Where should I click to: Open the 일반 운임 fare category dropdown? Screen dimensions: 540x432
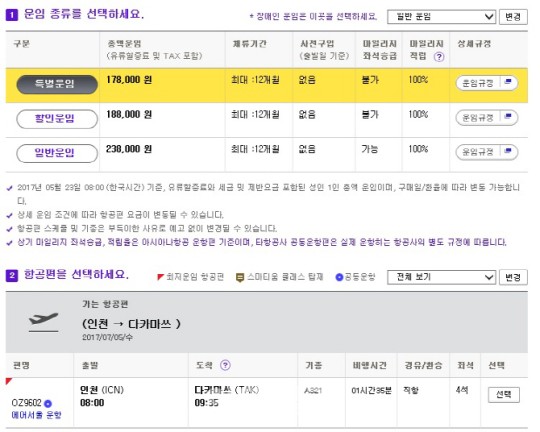pos(441,17)
